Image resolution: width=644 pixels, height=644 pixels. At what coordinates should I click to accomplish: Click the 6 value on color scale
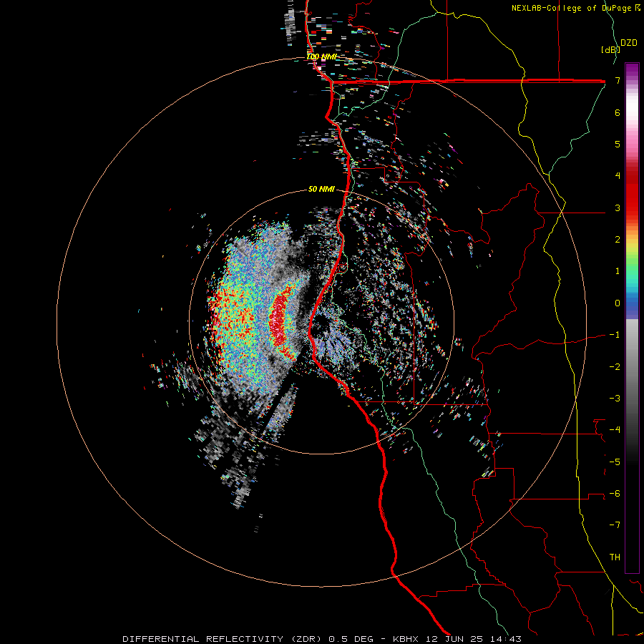coord(618,112)
